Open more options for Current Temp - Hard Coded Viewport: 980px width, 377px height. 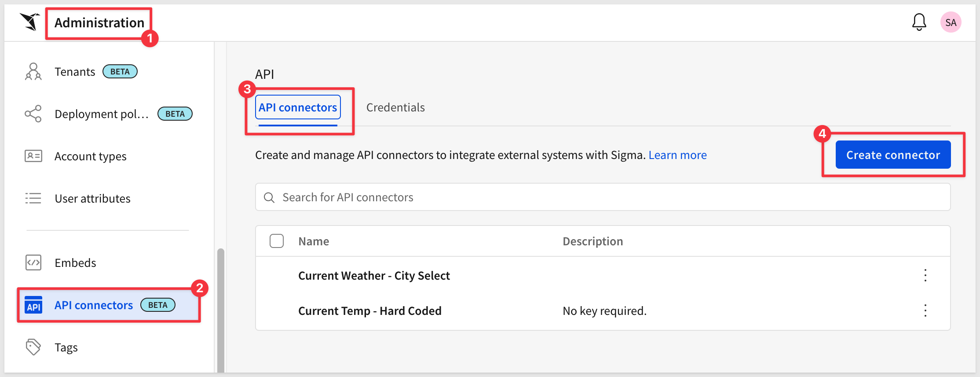pyautogui.click(x=925, y=311)
